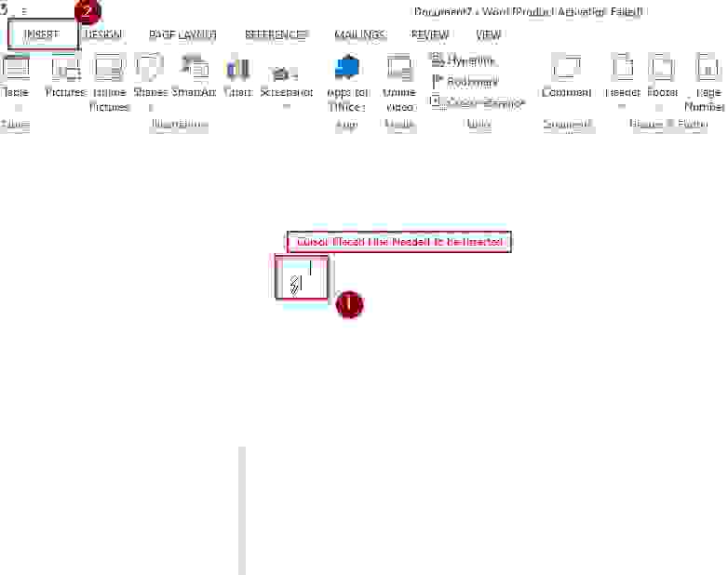Click the Bookmark button
Viewport: 728px width, 575px height.
[465, 81]
